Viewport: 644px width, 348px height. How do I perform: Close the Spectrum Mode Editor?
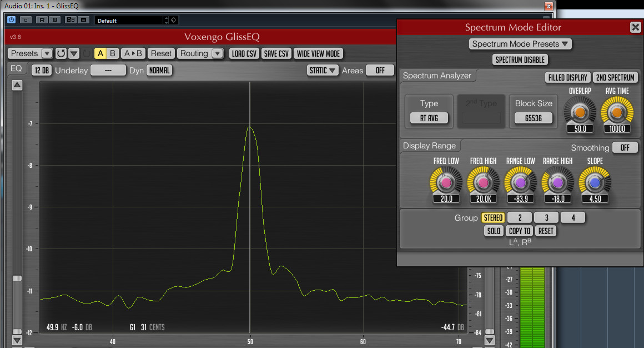635,27
